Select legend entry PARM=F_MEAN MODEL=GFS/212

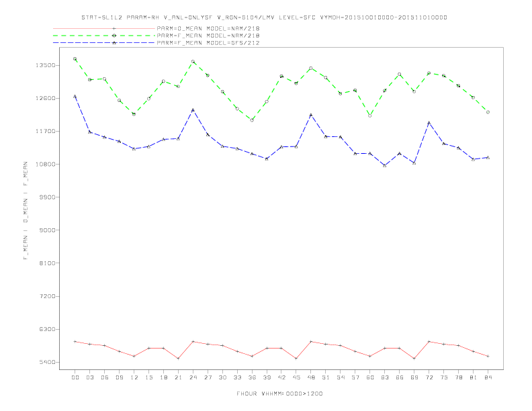(208, 43)
